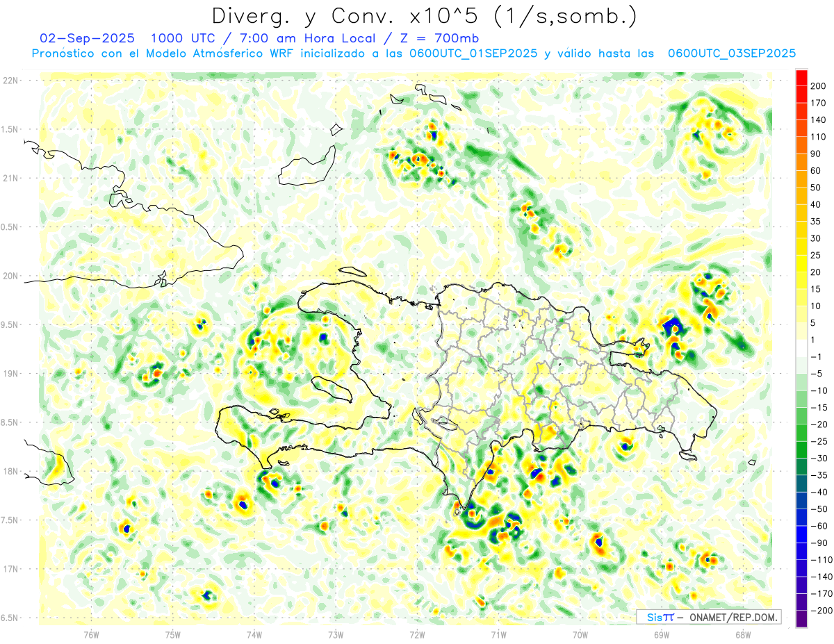Click the '0600UTC_03SEP2025' valid-until text

732,53
